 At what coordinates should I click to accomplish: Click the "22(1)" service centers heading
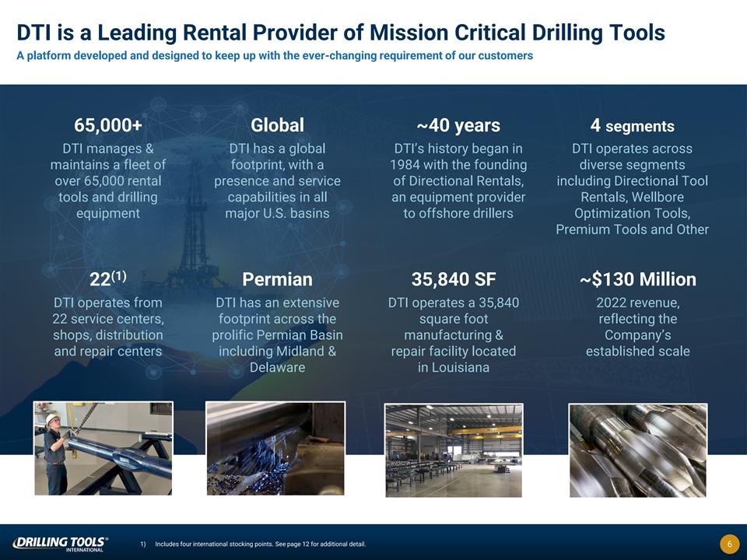[108, 279]
